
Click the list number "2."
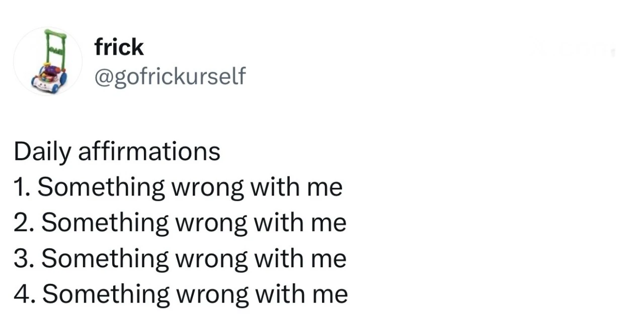pos(24,223)
